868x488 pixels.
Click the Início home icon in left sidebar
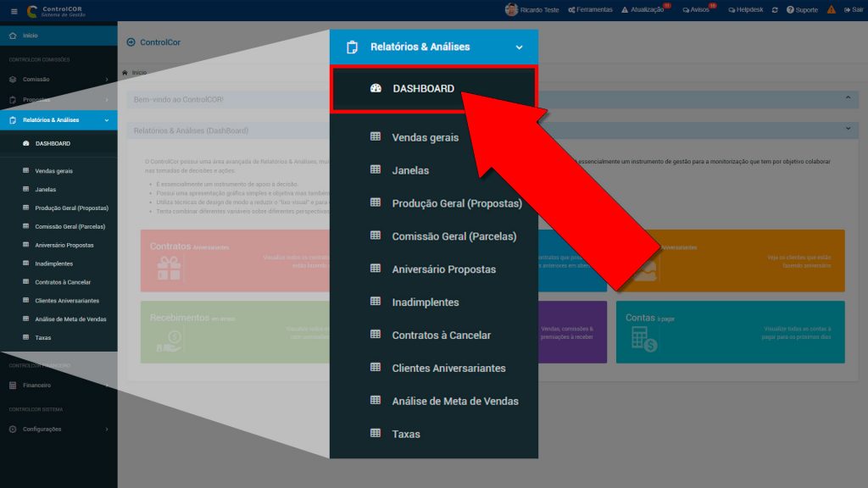click(13, 36)
